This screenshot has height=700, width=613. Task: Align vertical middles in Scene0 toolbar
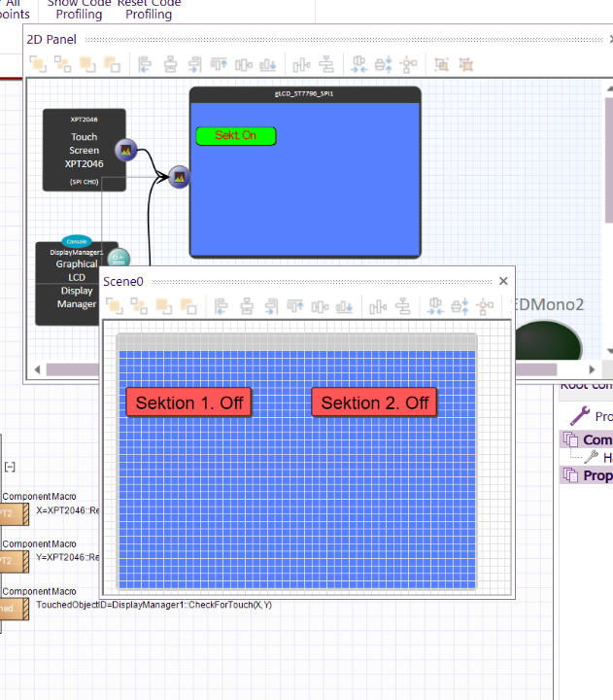coord(321,306)
